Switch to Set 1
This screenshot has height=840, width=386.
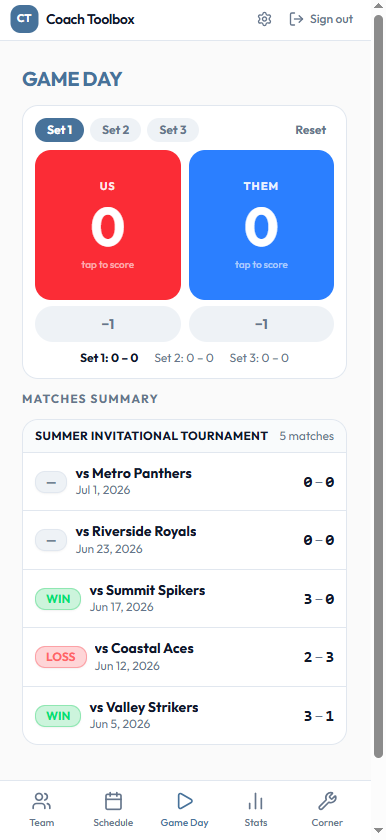click(59, 130)
